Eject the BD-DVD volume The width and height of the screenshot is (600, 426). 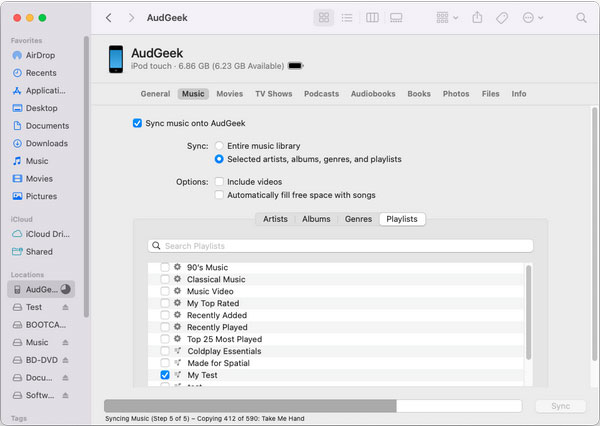65,360
